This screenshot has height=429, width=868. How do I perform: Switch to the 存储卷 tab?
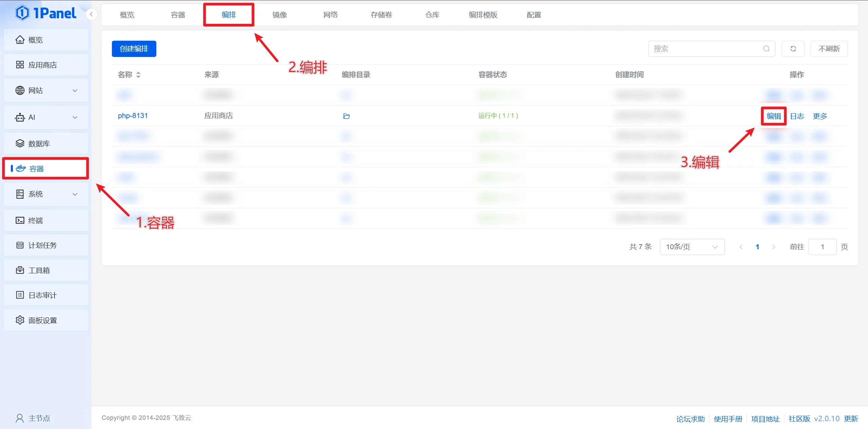tap(381, 15)
